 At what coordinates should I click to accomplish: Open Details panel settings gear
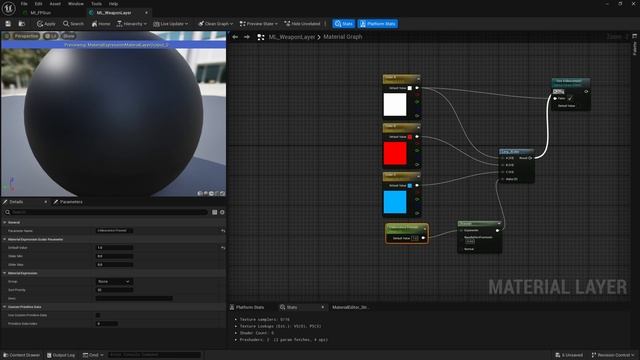point(222,212)
